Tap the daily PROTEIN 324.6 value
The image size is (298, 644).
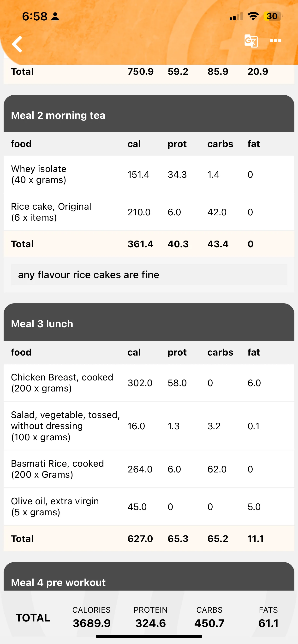click(x=150, y=623)
